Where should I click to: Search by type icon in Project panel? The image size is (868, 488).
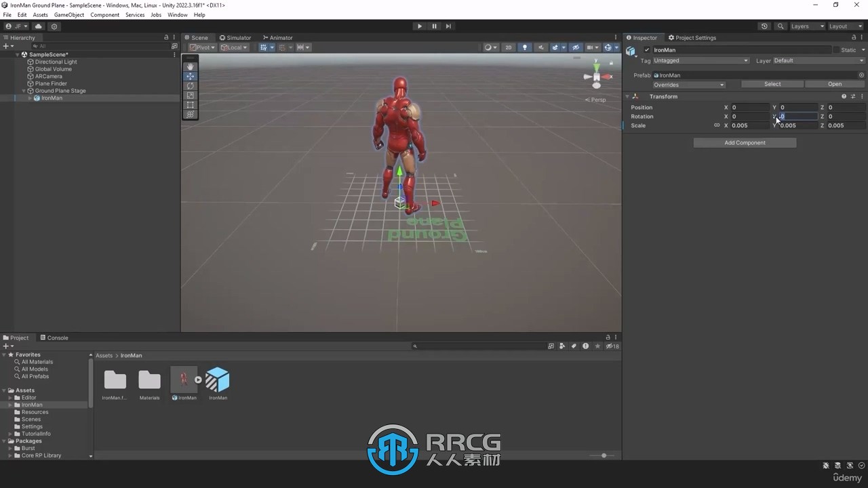561,346
